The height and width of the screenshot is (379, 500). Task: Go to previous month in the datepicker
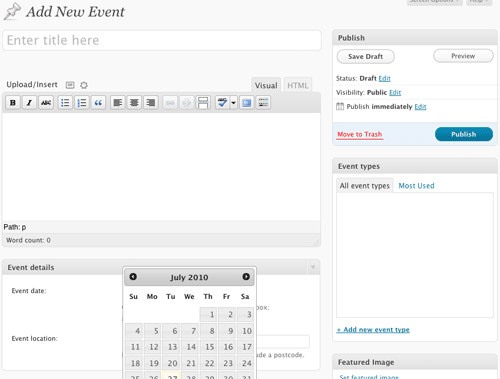pyautogui.click(x=133, y=277)
